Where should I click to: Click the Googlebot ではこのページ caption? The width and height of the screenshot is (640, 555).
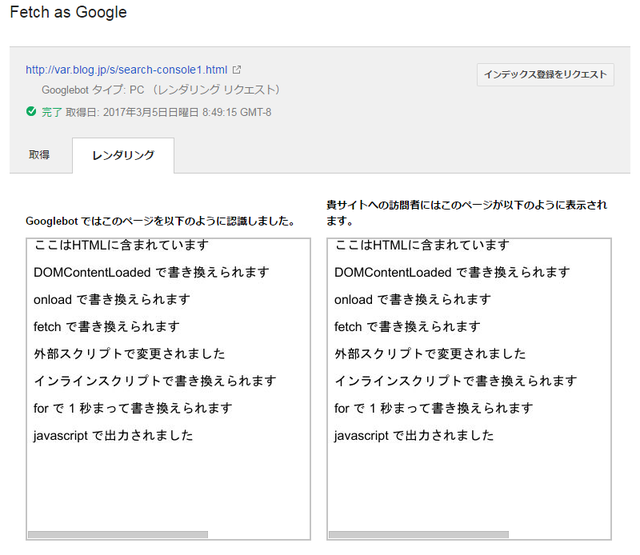[x=160, y=221]
